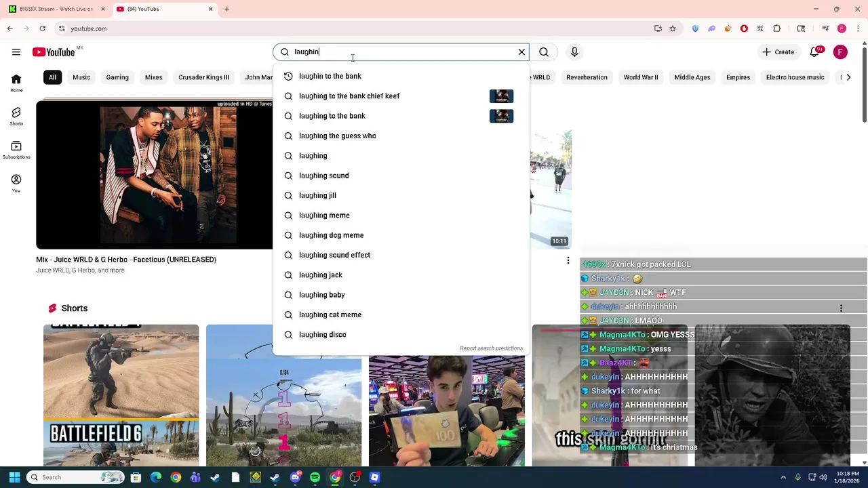This screenshot has height=488, width=868.
Task: Click 'Report search predictions' link
Action: pos(491,348)
